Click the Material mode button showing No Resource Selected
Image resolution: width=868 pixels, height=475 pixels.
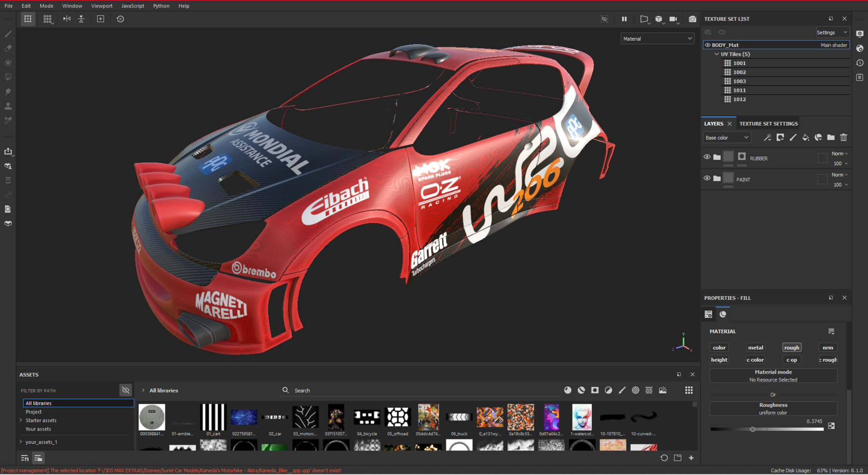(x=773, y=375)
